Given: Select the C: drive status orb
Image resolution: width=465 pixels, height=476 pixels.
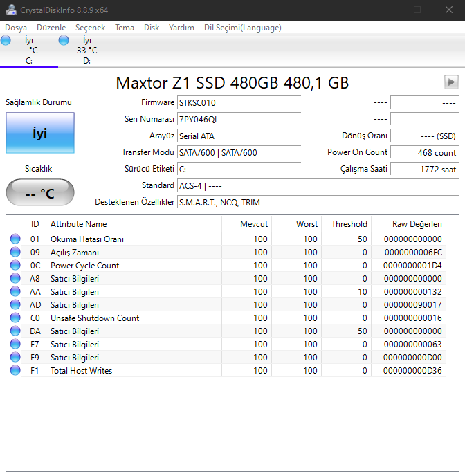Looking at the screenshot, I should pyautogui.click(x=6, y=42).
